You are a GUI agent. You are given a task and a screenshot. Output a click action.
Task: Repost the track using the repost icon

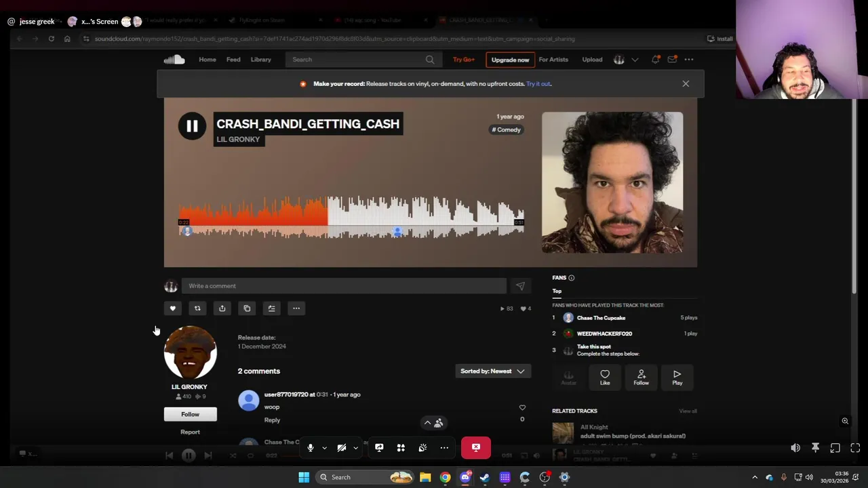(197, 308)
